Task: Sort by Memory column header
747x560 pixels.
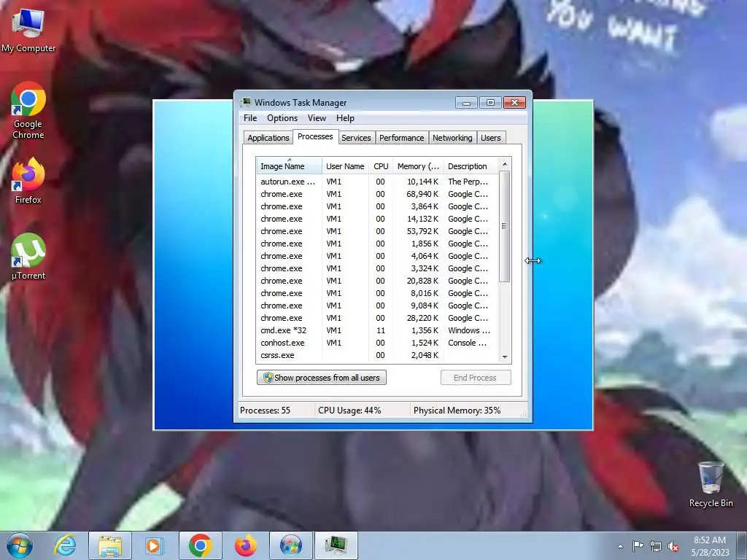Action: (418, 166)
